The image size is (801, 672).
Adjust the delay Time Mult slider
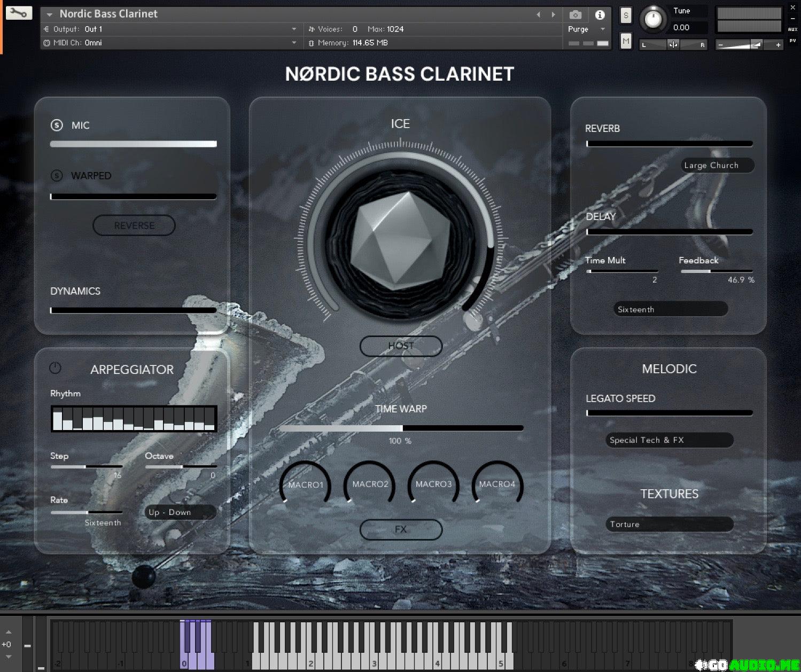point(622,271)
